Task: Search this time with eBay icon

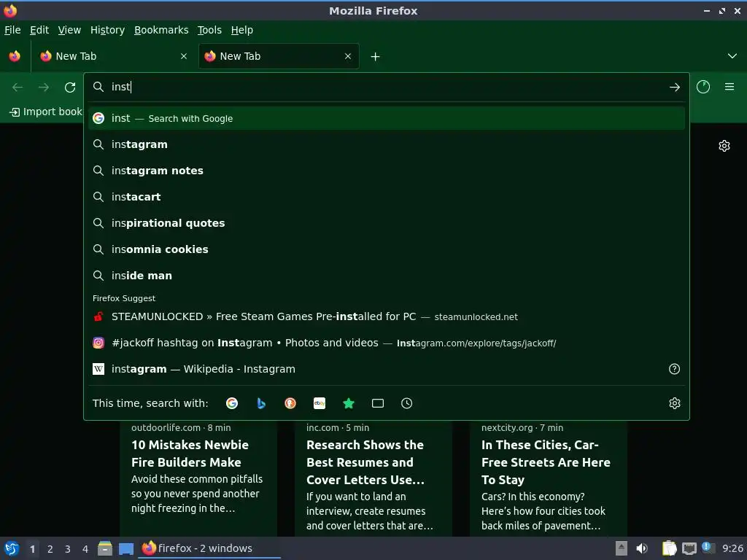Action: point(320,403)
